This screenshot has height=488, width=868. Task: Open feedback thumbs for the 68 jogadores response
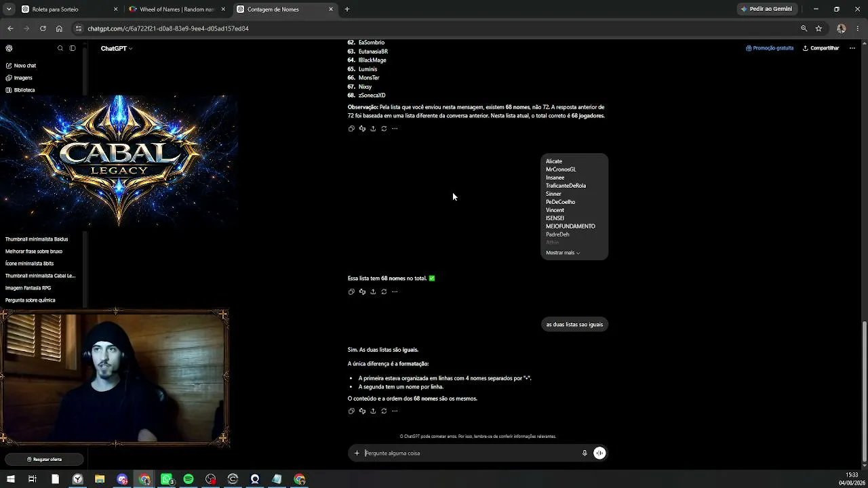(362, 129)
